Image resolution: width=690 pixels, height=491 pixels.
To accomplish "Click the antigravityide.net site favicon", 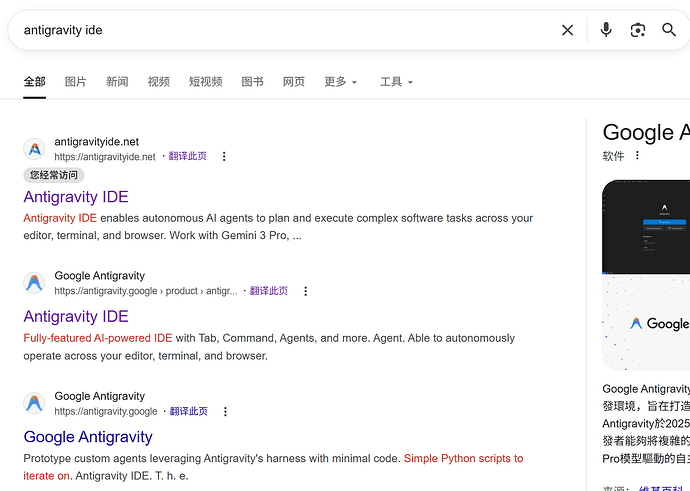I will pos(34,149).
